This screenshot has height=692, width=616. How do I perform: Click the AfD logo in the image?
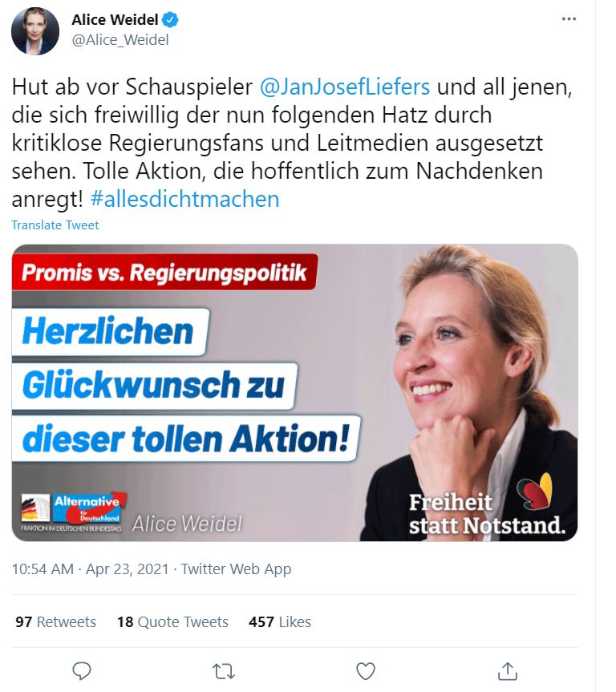click(x=74, y=511)
